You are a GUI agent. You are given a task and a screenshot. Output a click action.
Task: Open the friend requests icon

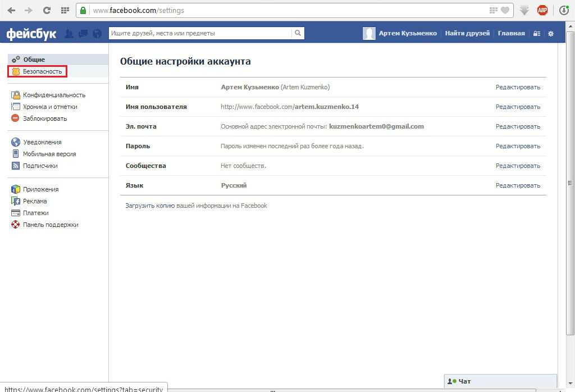(69, 33)
